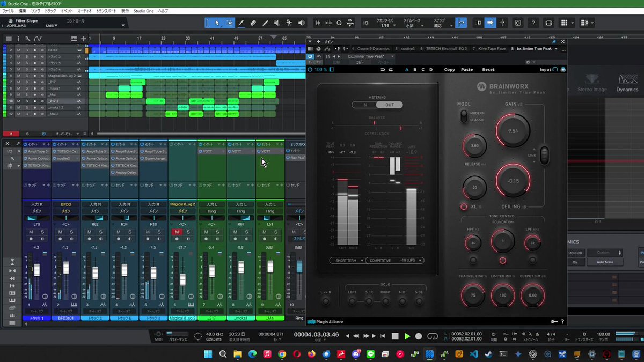Viewport: 644px width, 362px height.
Task: Switch metering to IN
Action: click(x=365, y=105)
